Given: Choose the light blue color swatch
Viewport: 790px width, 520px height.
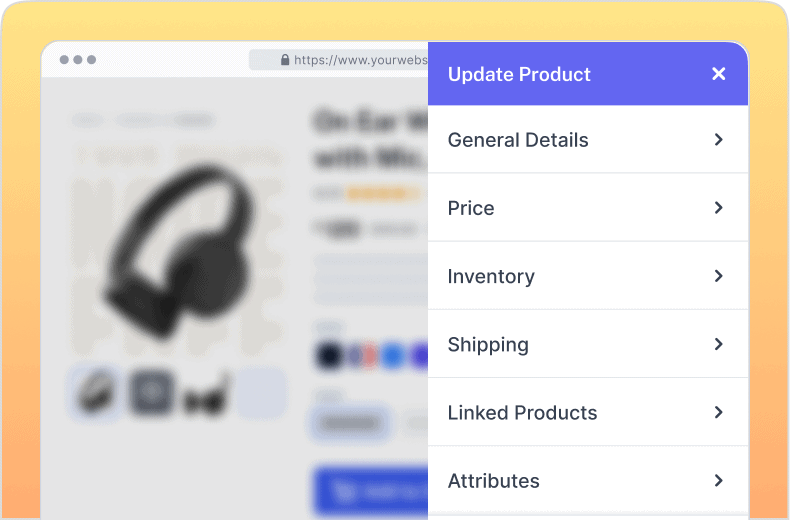Looking at the screenshot, I should pyautogui.click(x=393, y=355).
